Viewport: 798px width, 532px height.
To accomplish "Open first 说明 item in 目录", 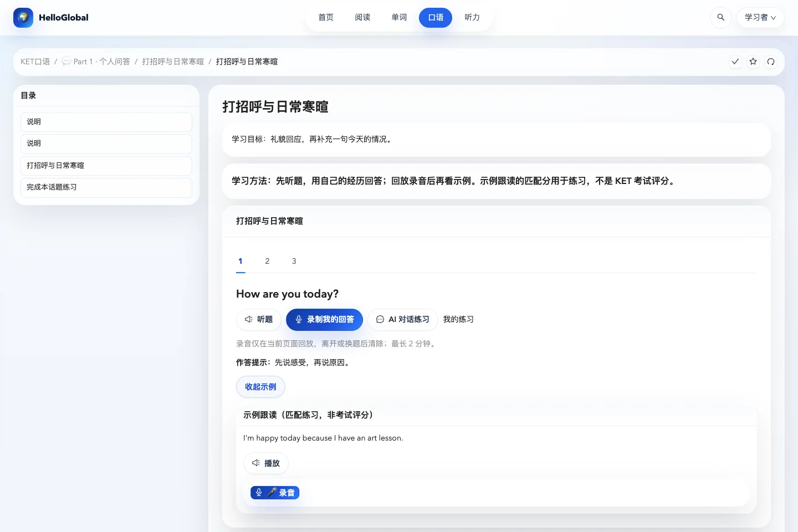I will pyautogui.click(x=106, y=122).
